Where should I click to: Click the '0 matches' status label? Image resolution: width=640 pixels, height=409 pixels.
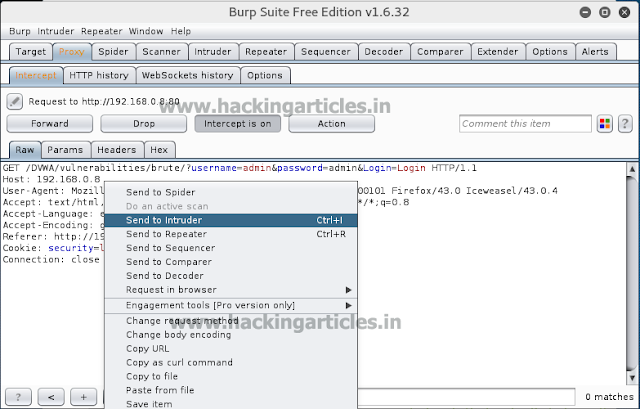(x=609, y=397)
